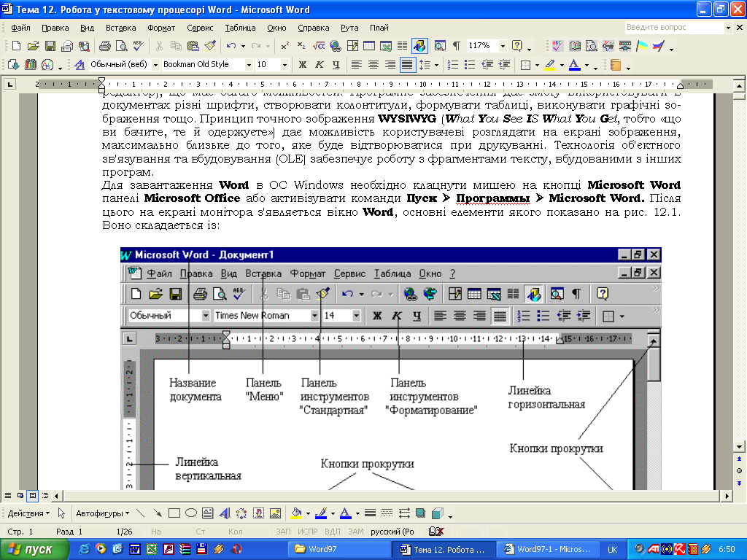Toggle bulleted list
Viewport: 747px width, 560px height.
pos(470,64)
